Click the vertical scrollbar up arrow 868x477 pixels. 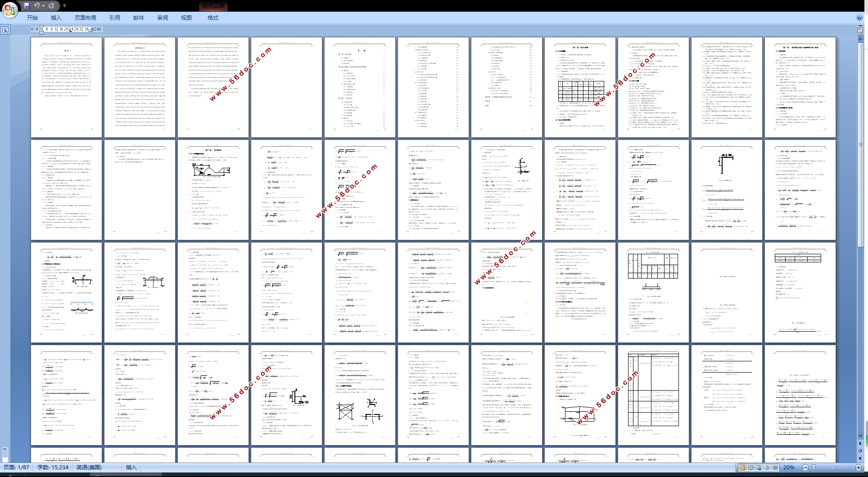pyautogui.click(x=860, y=39)
